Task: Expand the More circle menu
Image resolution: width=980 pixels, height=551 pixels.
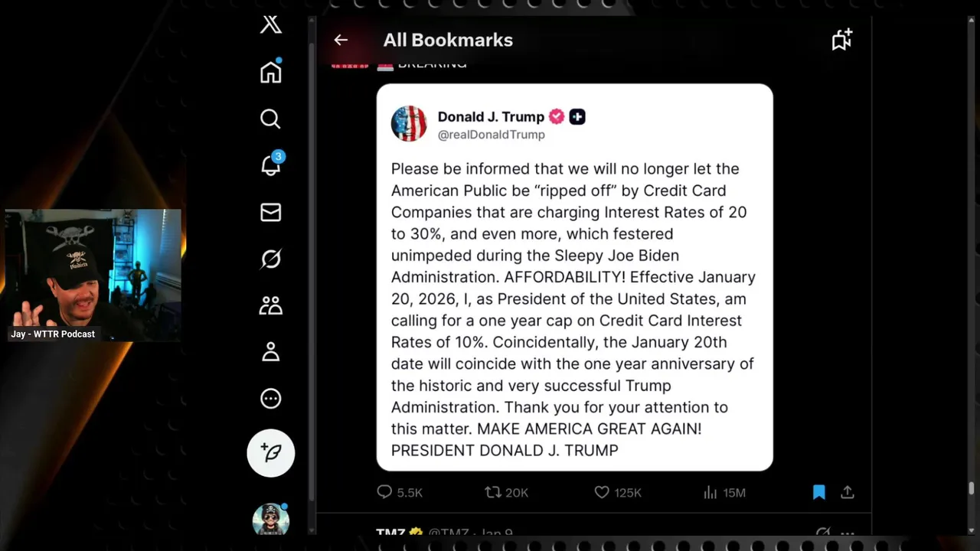Action: point(271,399)
